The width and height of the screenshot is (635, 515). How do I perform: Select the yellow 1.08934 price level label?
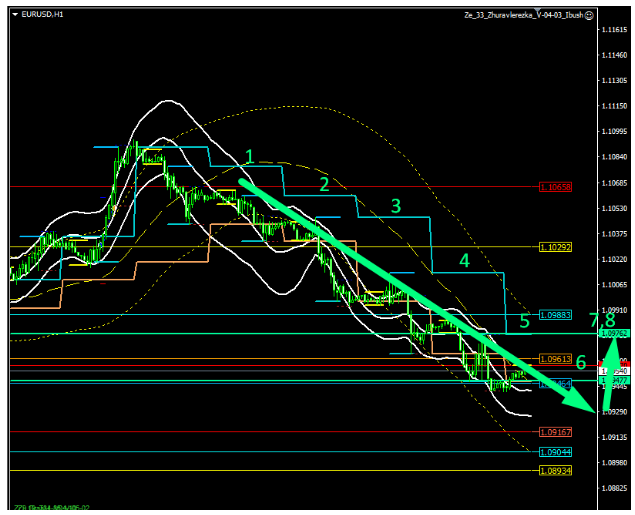pos(555,470)
